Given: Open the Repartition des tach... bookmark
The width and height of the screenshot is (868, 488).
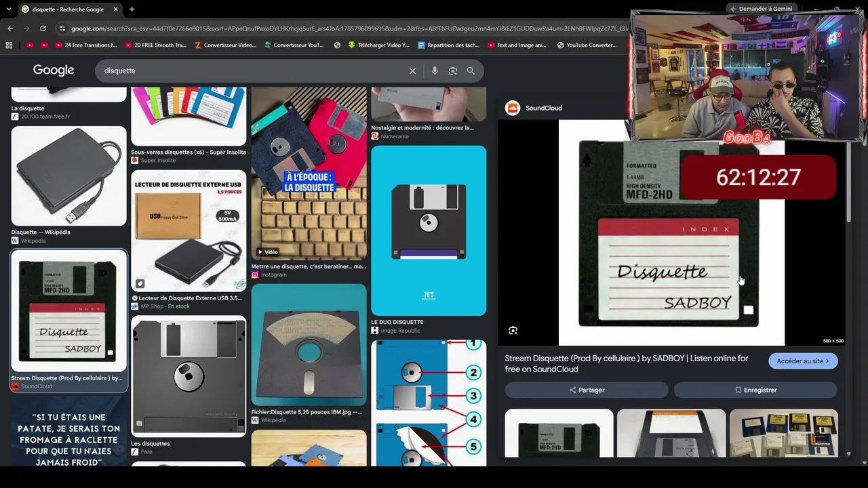Looking at the screenshot, I should pos(449,45).
